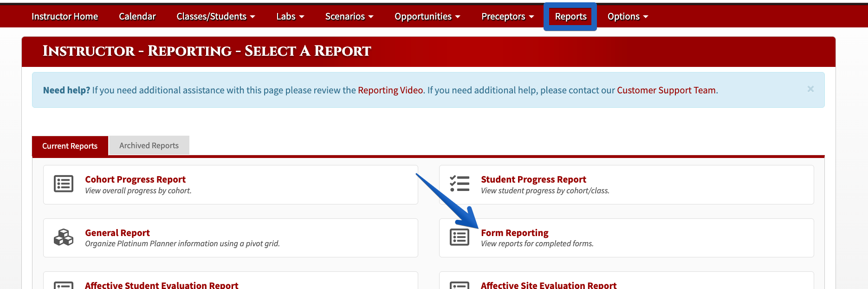This screenshot has width=868, height=289.
Task: Open the General Report link
Action: pos(117,233)
